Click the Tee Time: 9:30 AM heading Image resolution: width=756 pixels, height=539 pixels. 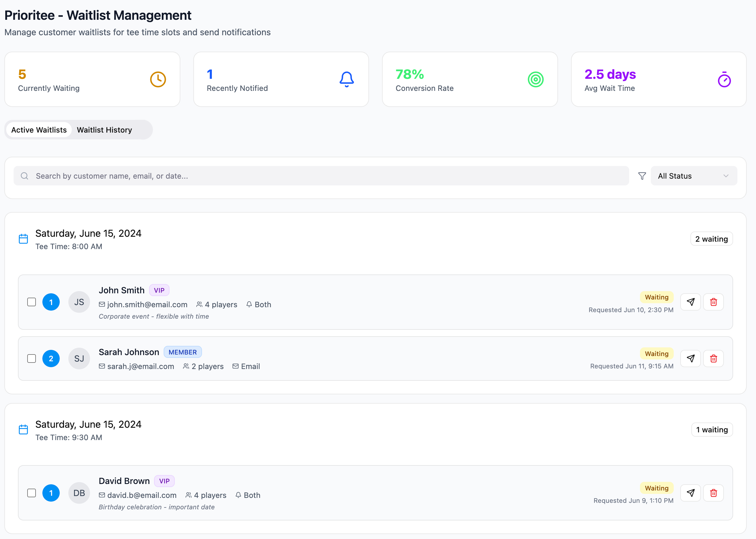point(69,437)
